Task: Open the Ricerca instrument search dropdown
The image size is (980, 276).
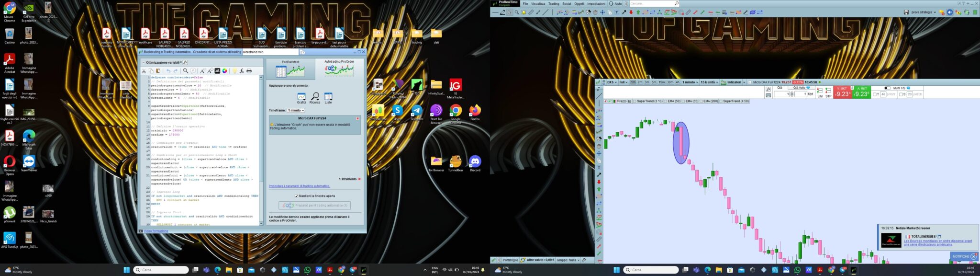Action: [x=315, y=98]
